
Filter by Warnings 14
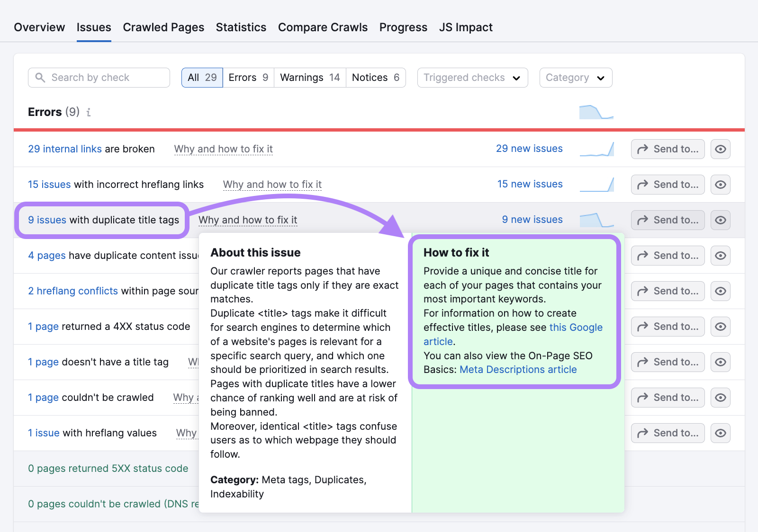tap(310, 78)
